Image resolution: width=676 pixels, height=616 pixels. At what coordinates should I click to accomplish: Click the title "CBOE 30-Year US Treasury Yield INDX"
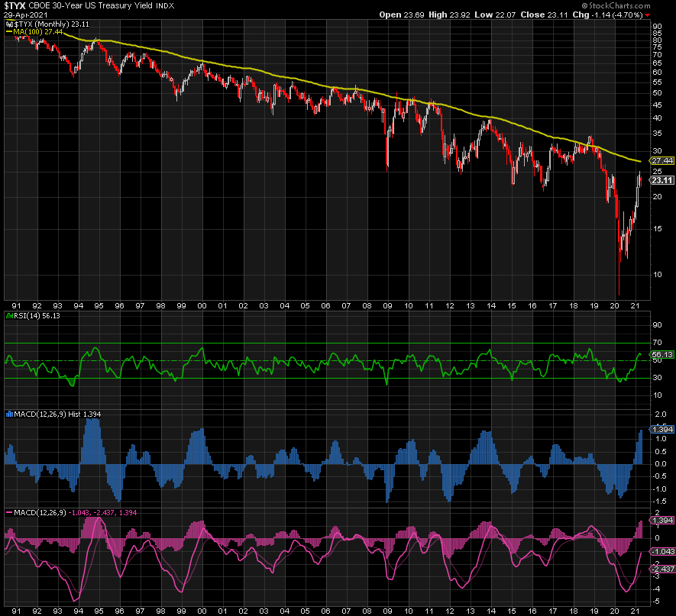102,5
